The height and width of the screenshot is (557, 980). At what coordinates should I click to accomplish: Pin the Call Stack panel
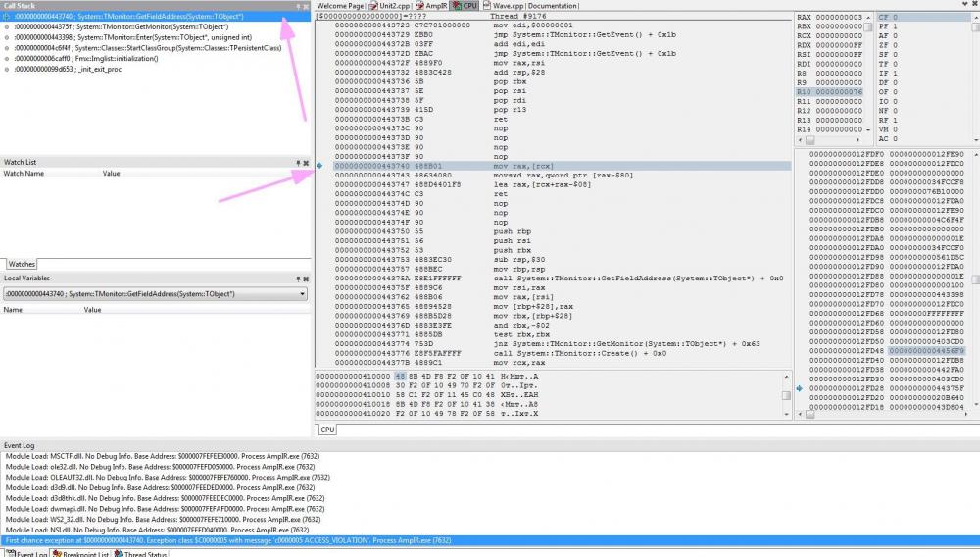pos(298,6)
